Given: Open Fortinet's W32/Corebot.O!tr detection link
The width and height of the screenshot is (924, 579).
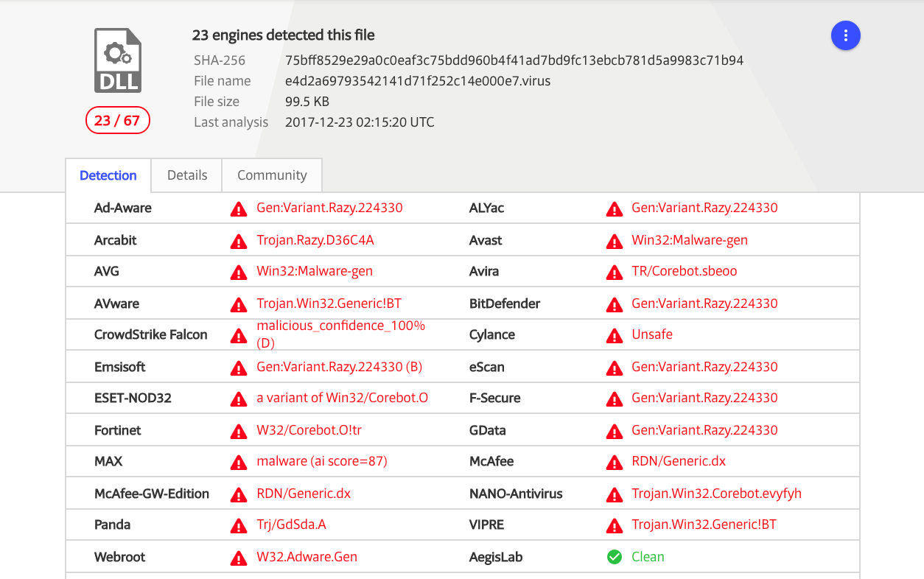Looking at the screenshot, I should point(309,430).
